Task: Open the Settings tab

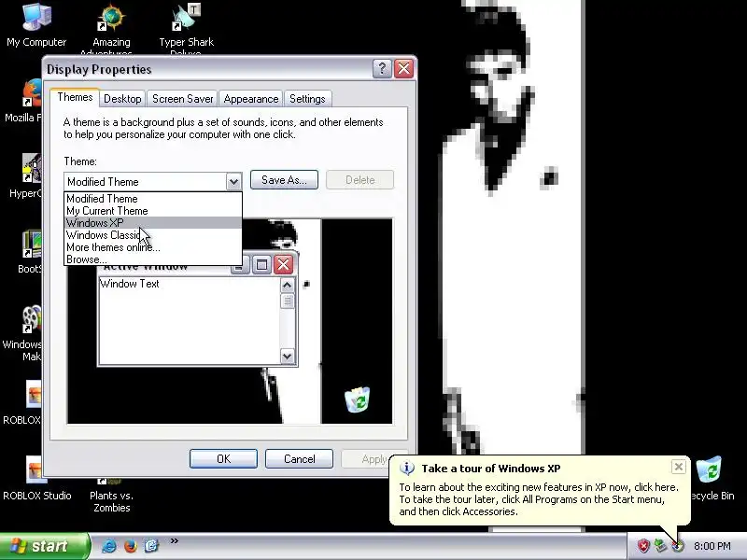Action: 307,99
